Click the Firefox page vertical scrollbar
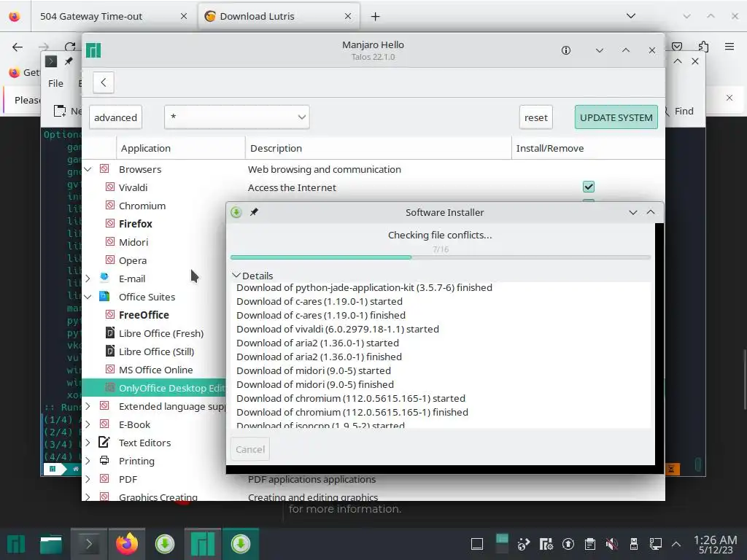This screenshot has width=747, height=560. pyautogui.click(x=745, y=379)
